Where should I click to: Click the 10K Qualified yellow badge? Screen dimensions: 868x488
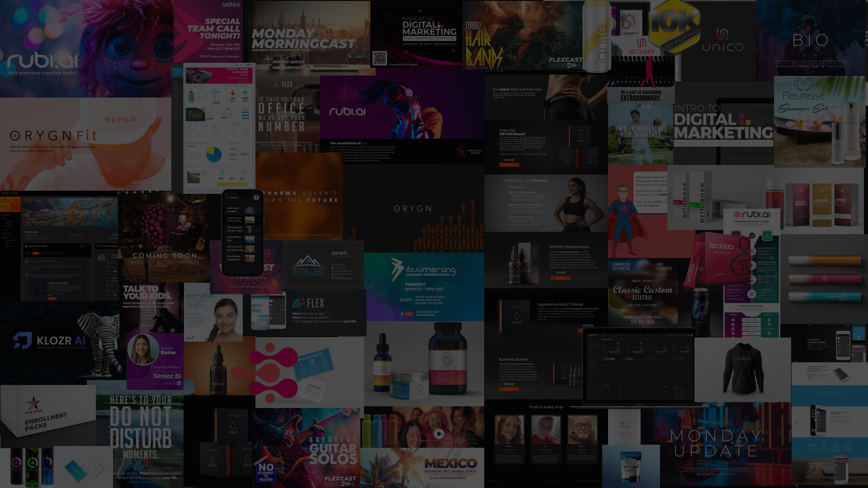[674, 26]
